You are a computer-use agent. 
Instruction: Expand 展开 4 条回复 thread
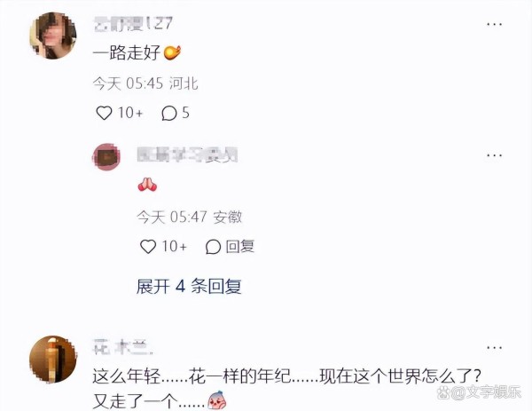point(189,286)
